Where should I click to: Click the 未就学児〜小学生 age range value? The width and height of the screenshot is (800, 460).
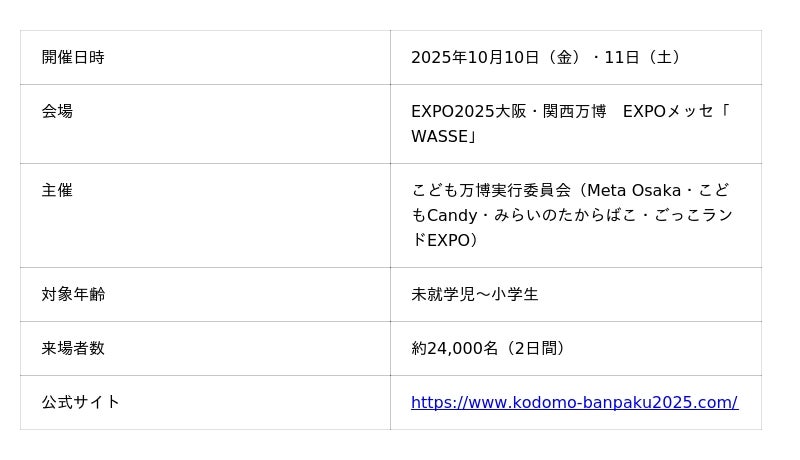(475, 295)
